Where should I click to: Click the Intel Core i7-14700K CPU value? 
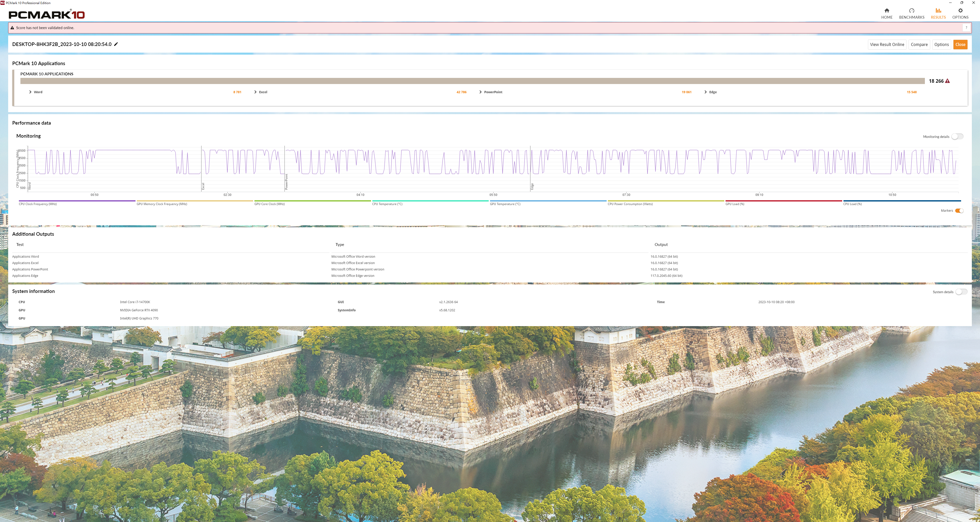[135, 302]
